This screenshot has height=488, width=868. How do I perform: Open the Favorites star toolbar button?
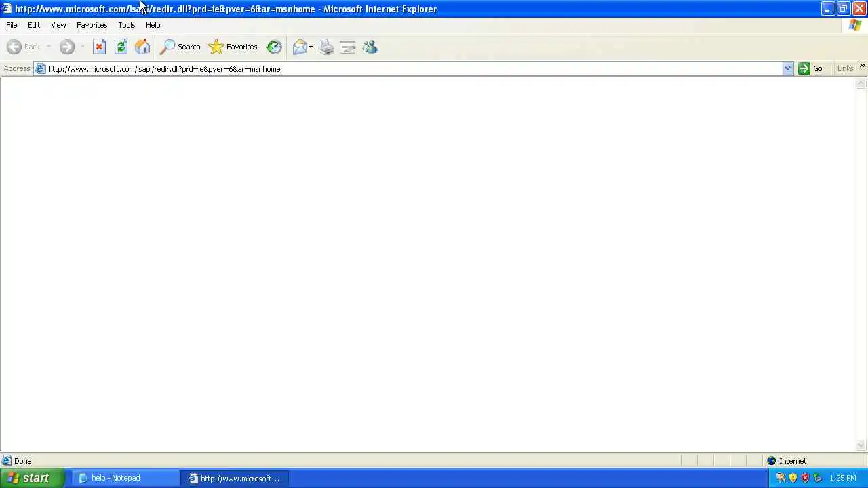(233, 47)
